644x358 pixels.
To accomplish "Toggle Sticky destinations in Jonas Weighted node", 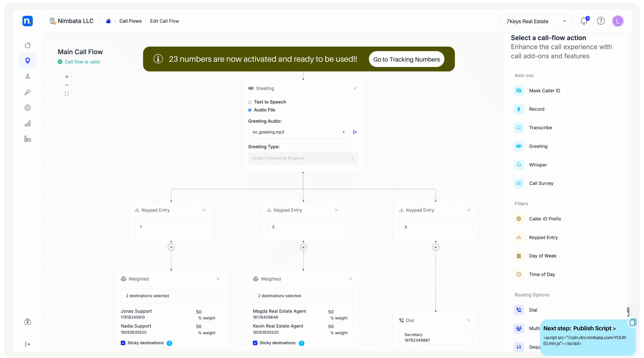I will (123, 343).
